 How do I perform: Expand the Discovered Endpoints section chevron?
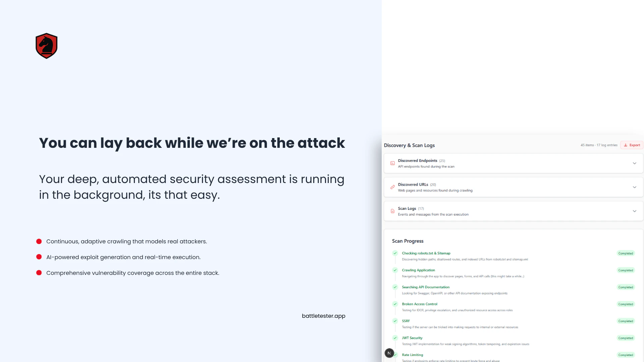coord(635,163)
